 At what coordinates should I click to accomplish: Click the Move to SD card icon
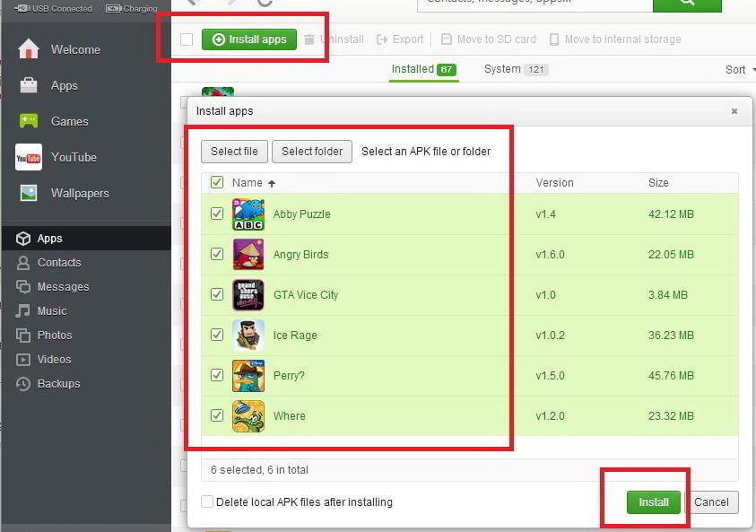(447, 39)
